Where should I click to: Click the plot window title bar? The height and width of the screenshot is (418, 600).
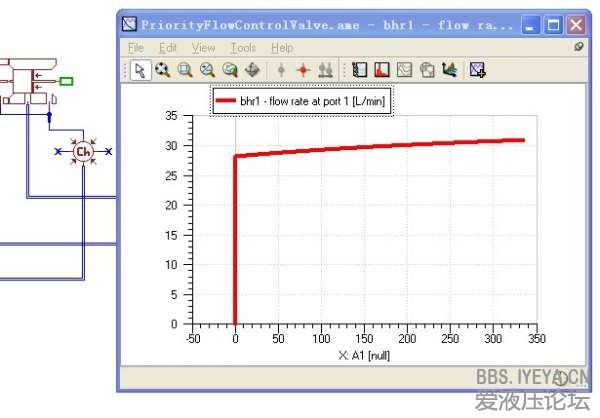(320, 24)
